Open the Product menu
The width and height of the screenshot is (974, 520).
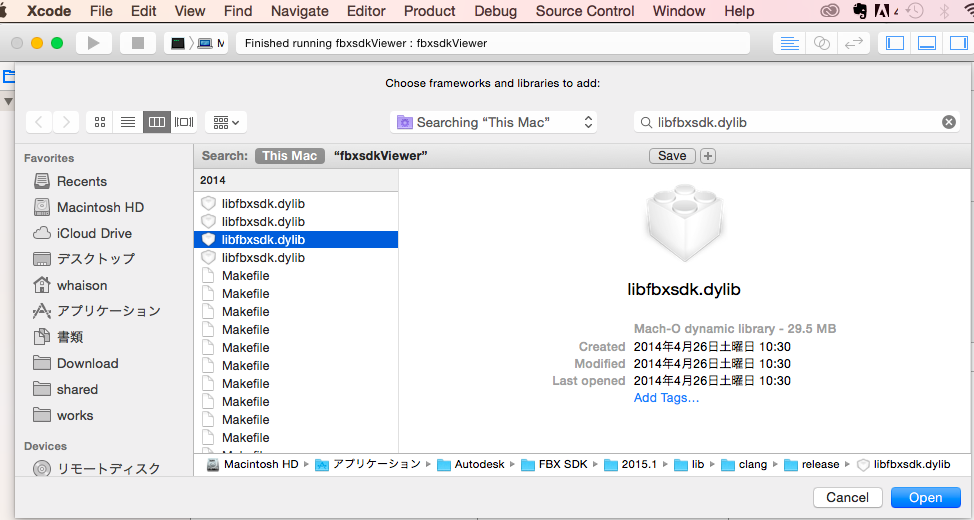(431, 11)
